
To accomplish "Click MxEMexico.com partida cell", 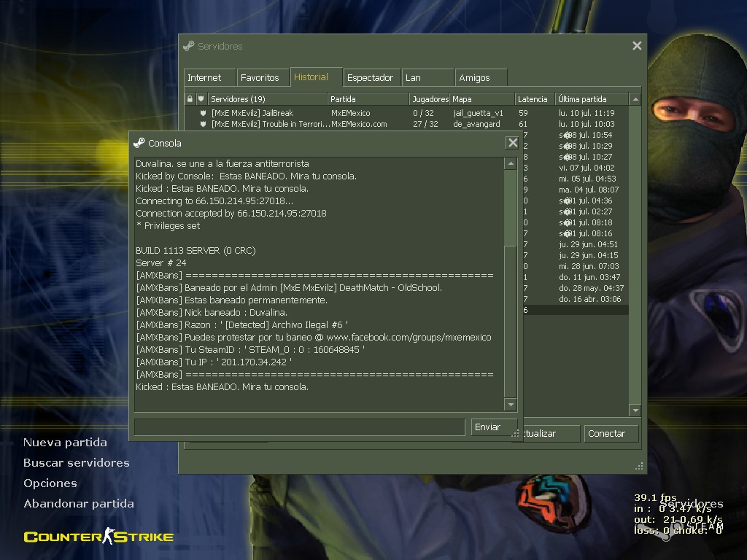I will [359, 124].
